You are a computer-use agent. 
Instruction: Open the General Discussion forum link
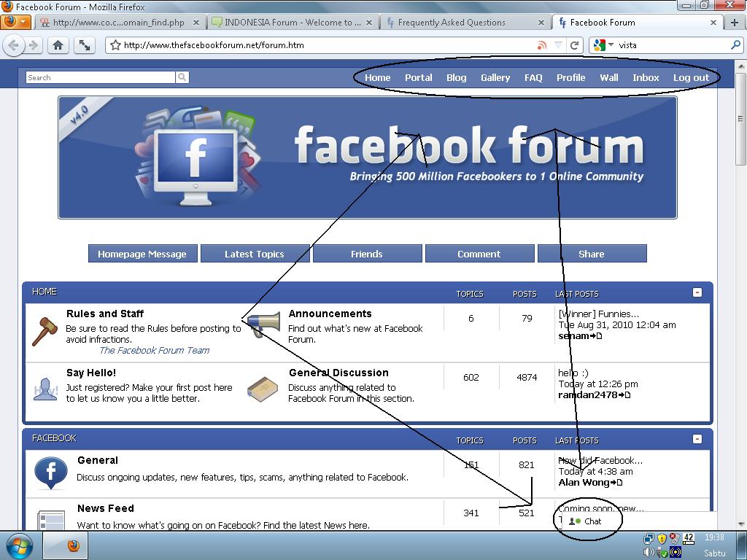338,373
